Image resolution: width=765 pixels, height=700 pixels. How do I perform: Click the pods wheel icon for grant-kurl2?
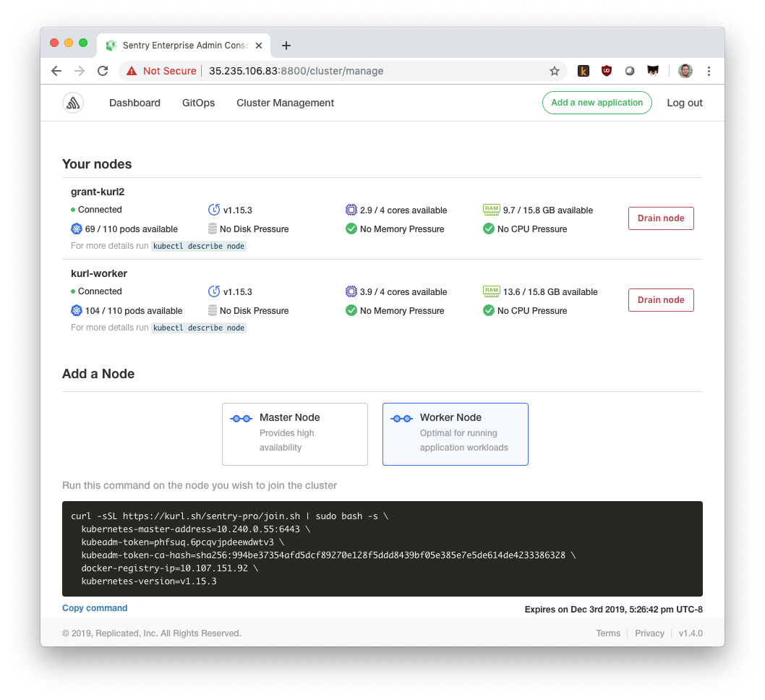(77, 229)
